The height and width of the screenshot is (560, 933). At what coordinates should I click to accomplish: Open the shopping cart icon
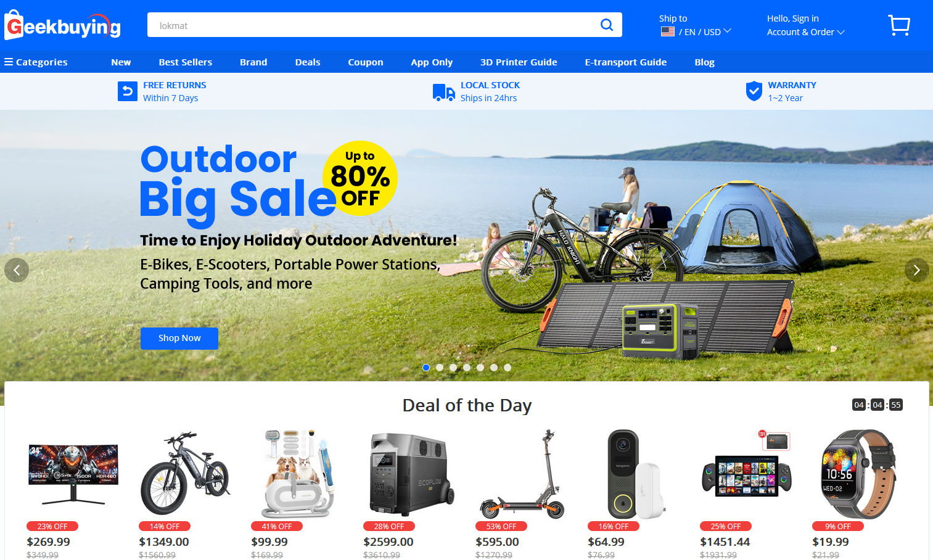point(899,25)
